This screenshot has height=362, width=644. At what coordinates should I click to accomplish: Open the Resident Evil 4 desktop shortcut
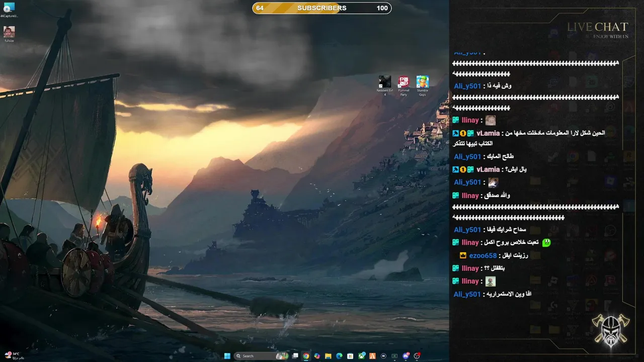coord(385,85)
